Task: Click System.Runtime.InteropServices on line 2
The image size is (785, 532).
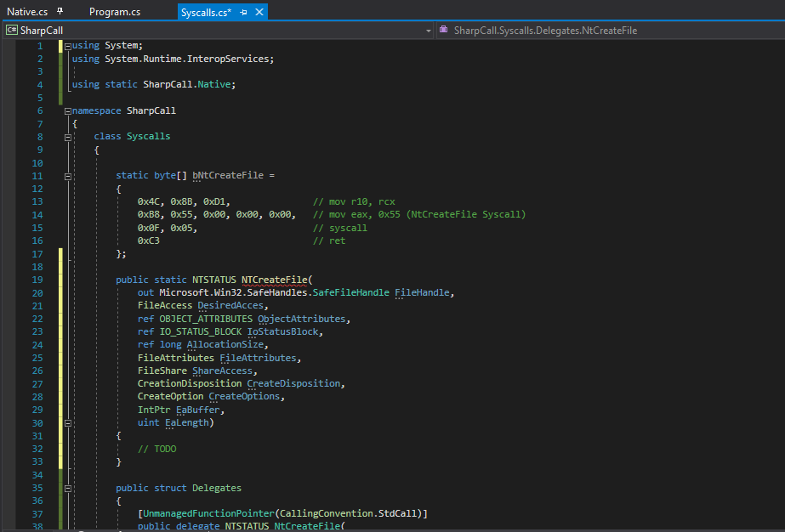Action: (x=187, y=59)
